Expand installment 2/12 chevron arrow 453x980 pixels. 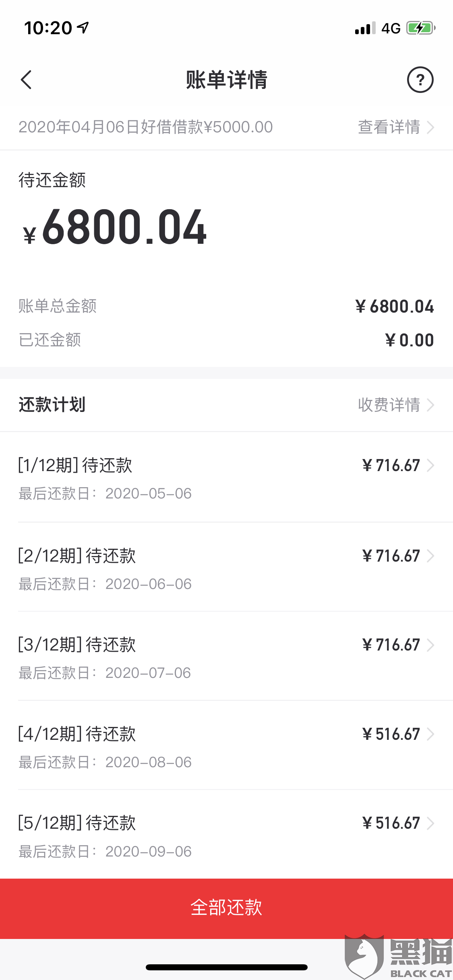(430, 556)
